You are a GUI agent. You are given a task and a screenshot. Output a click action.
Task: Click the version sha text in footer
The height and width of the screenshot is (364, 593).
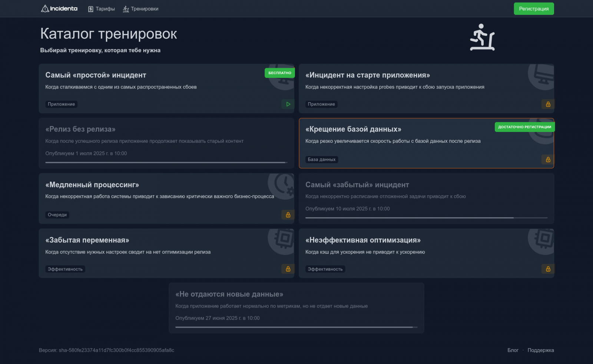coord(106,350)
